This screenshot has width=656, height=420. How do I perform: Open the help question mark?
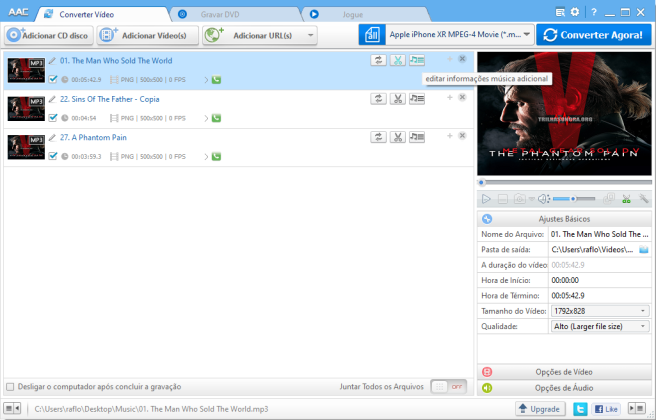pos(594,12)
